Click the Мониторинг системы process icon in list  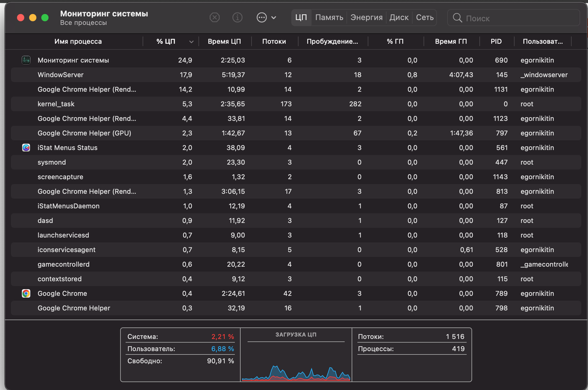click(x=26, y=60)
